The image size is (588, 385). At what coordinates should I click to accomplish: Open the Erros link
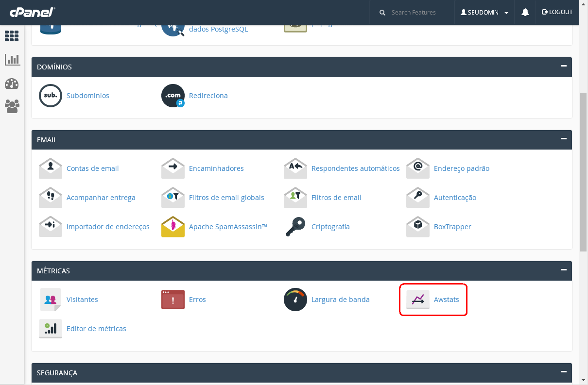click(x=197, y=300)
